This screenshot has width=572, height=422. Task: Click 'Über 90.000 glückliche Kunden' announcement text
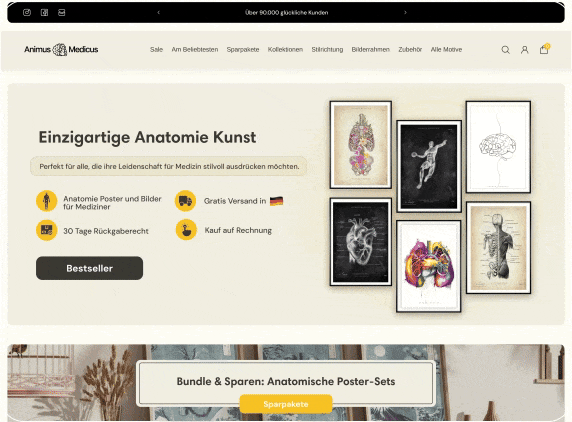pyautogui.click(x=286, y=12)
